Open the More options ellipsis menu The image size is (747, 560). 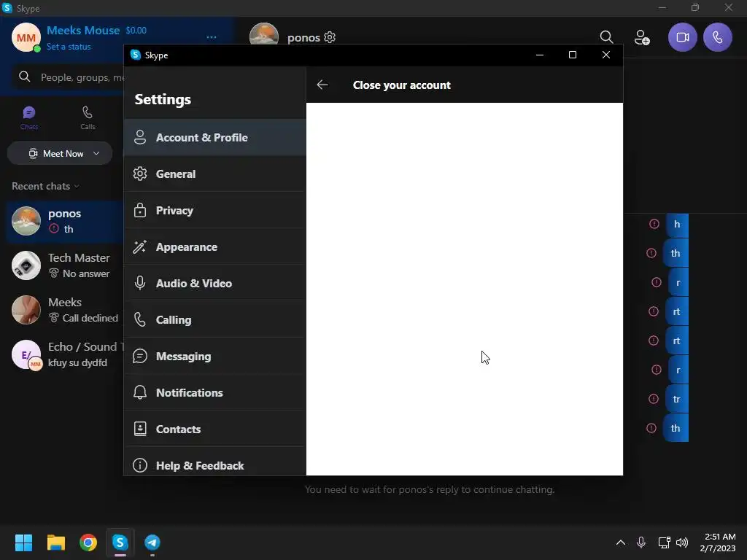click(x=212, y=37)
